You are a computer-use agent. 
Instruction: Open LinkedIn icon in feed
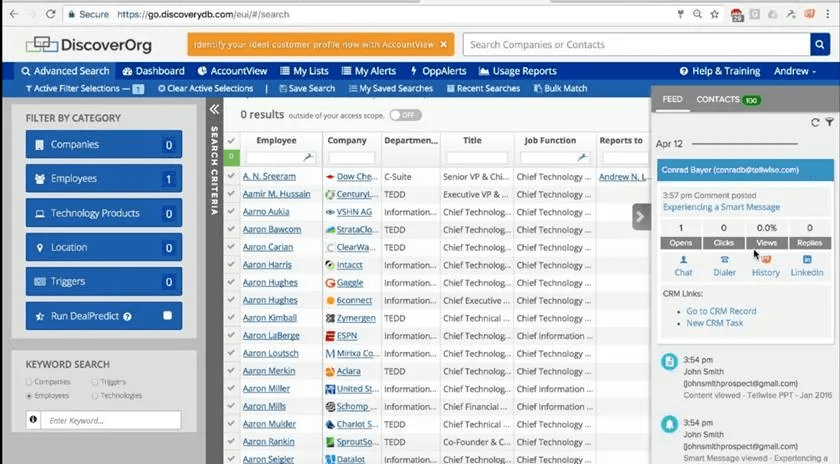point(807,266)
